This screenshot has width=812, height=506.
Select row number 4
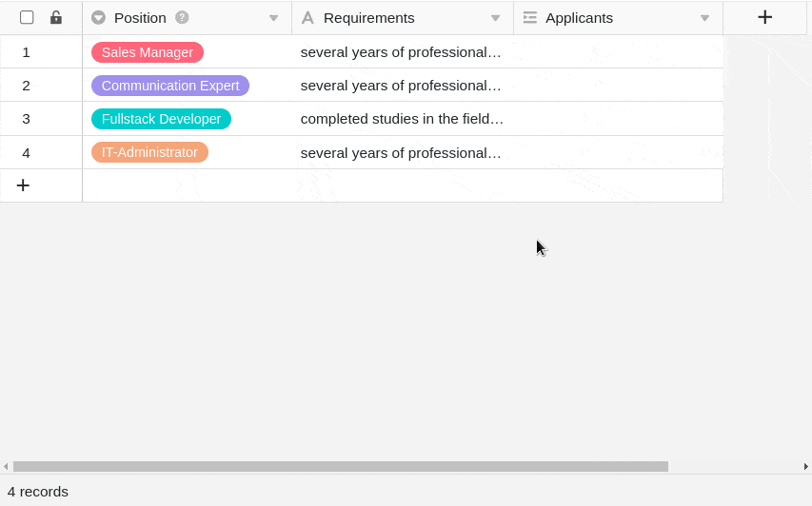click(x=27, y=152)
